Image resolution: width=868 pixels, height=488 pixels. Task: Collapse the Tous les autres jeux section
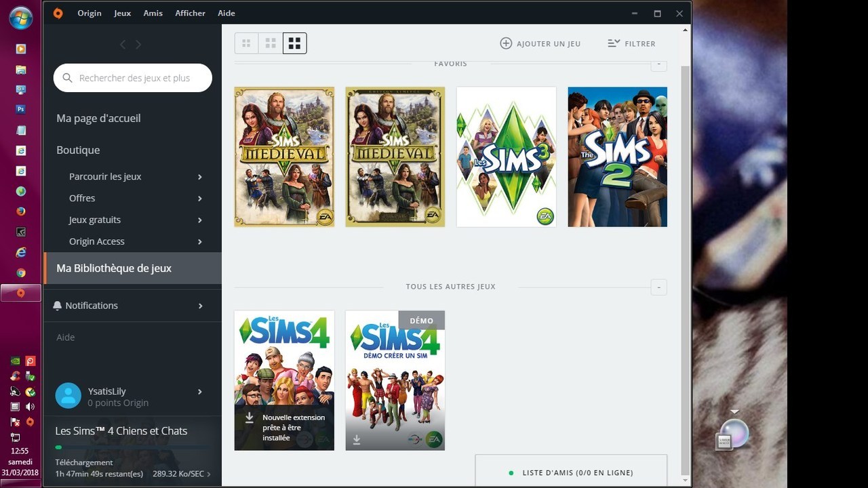(658, 287)
